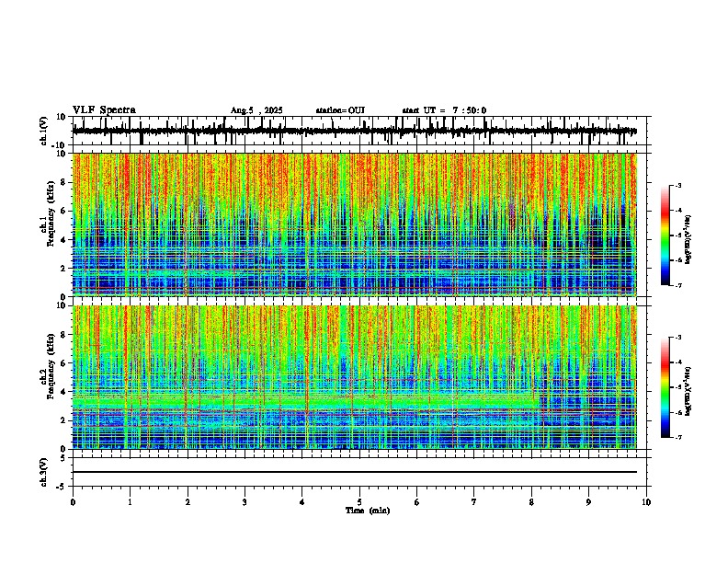Click the '5' tick on time axis
Viewport: 728px width, 563px height.
pos(359,502)
